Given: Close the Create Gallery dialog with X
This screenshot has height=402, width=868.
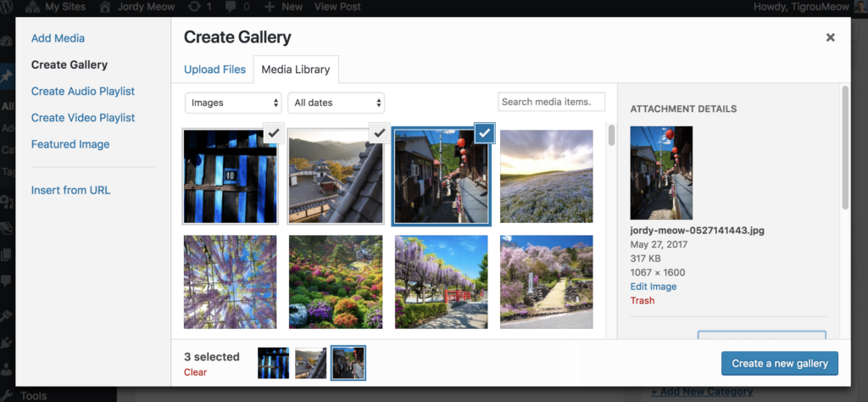Looking at the screenshot, I should point(830,37).
